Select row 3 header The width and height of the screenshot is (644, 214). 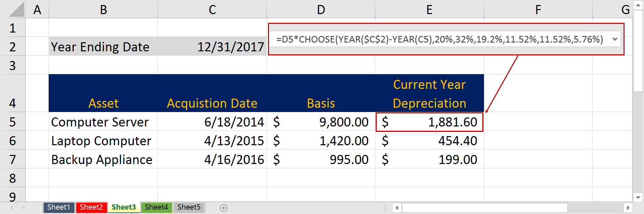tap(13, 65)
